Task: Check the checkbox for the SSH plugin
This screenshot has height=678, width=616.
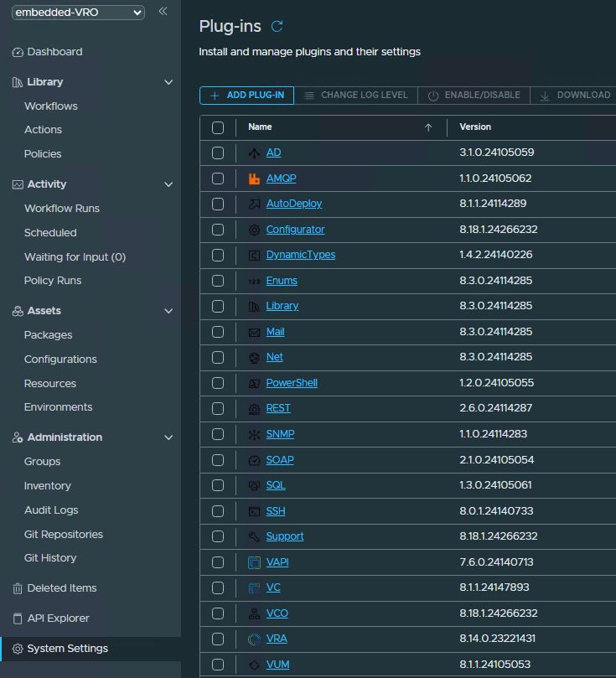Action: click(218, 510)
